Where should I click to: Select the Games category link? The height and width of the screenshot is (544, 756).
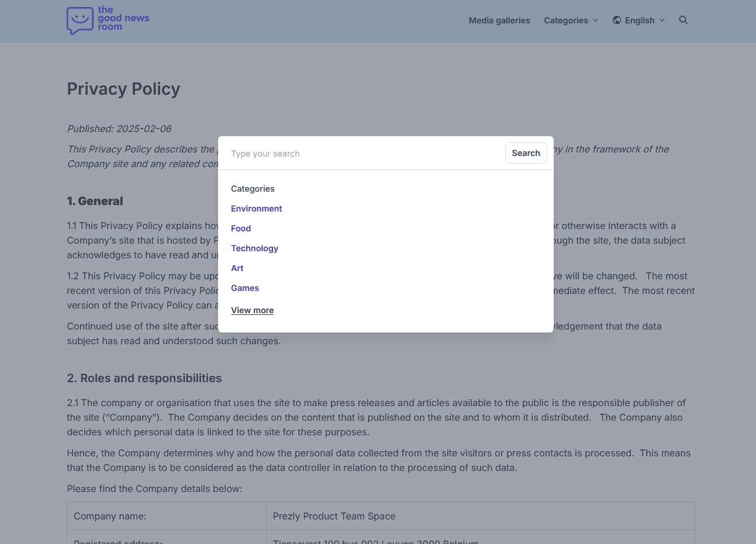tap(245, 288)
